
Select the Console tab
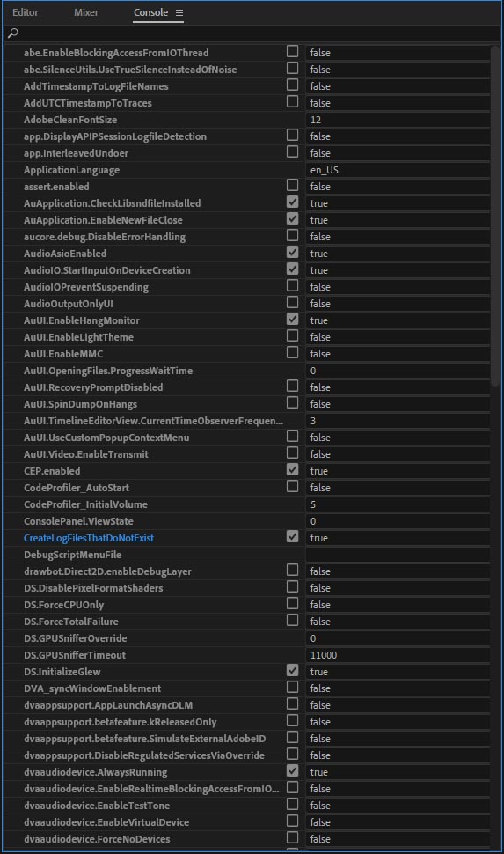tap(150, 12)
